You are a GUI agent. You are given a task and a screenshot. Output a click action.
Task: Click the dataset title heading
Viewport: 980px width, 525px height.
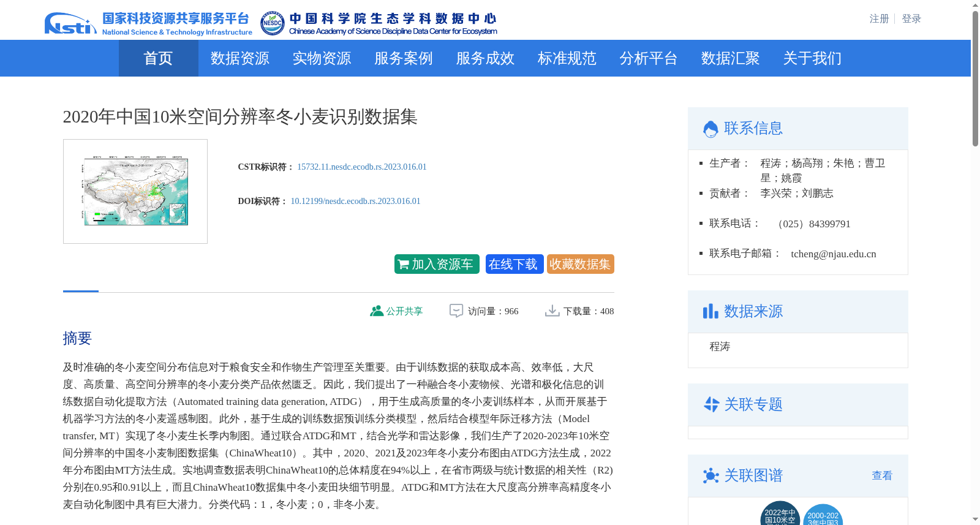240,116
